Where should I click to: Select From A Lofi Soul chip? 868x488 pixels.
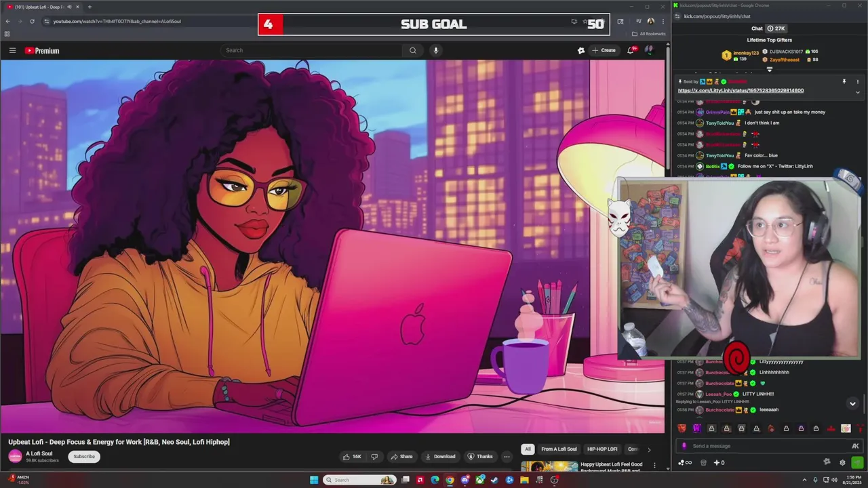coord(559,449)
